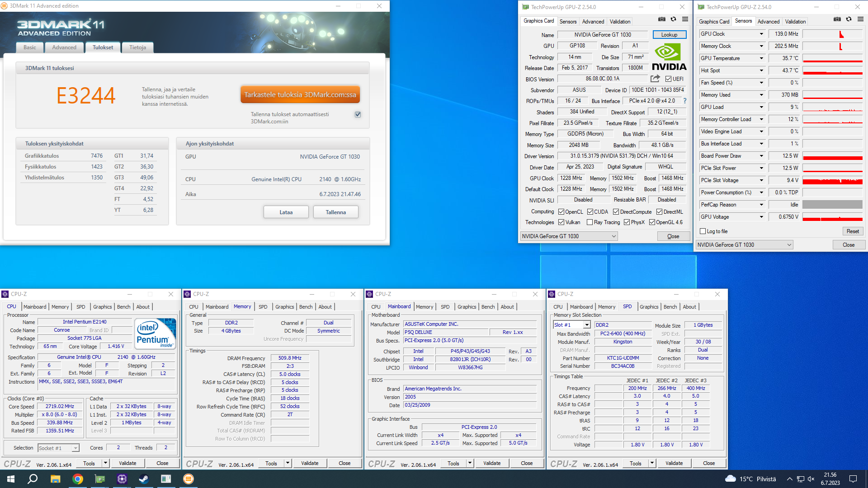Image resolution: width=868 pixels, height=488 pixels.
Task: Open Steam from taskbar
Action: pos(144,479)
